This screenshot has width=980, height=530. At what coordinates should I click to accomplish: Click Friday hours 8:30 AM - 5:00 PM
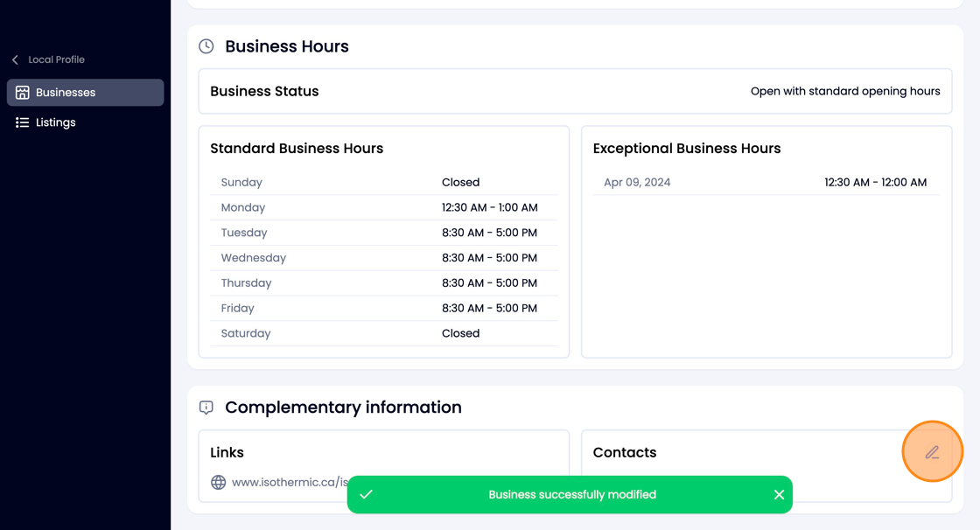[489, 308]
